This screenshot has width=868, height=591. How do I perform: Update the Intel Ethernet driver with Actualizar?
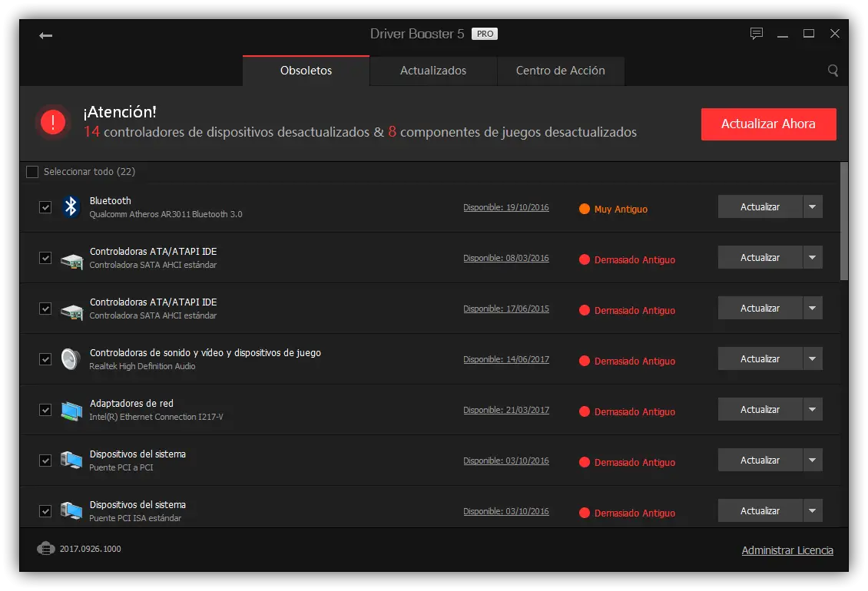pyautogui.click(x=760, y=409)
